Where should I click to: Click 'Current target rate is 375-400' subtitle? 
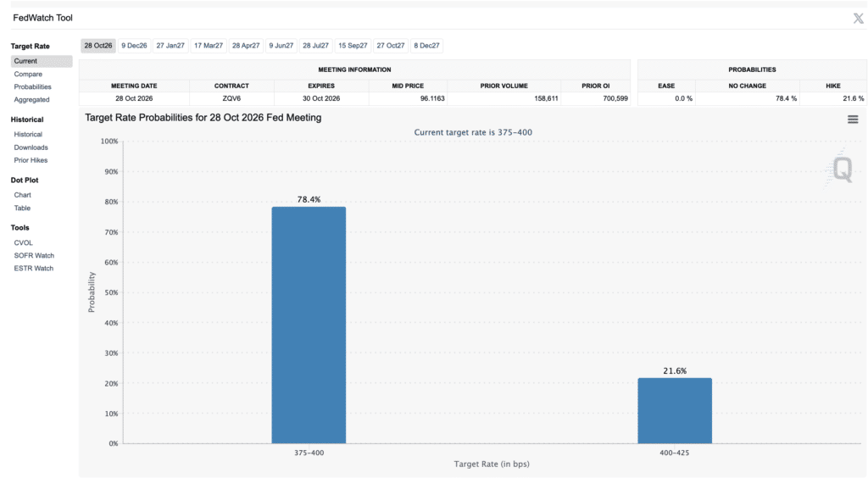coord(473,133)
